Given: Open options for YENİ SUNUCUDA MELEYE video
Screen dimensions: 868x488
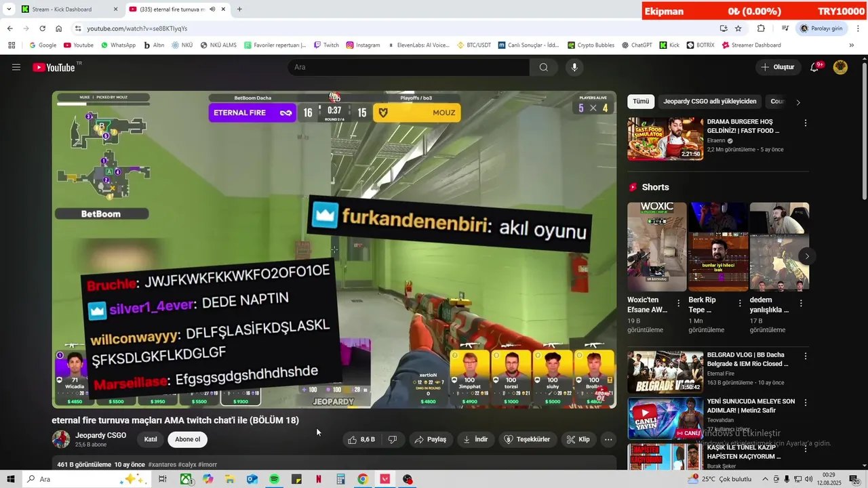Looking at the screenshot, I should point(806,403).
